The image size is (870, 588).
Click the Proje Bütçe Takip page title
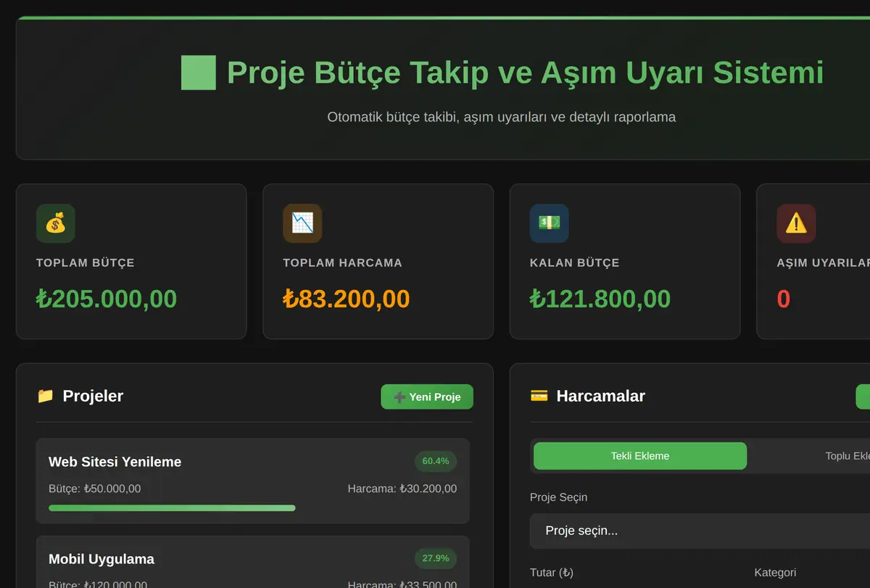(x=526, y=73)
